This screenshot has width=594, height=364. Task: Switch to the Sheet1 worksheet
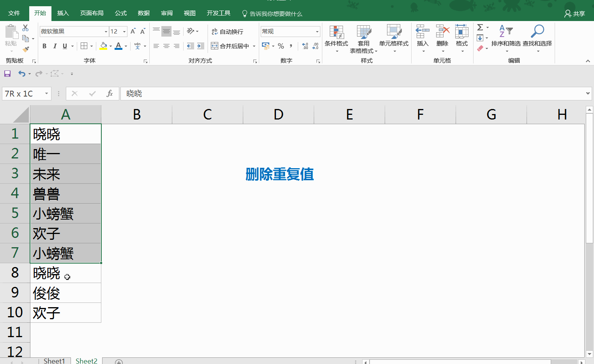[x=54, y=361]
